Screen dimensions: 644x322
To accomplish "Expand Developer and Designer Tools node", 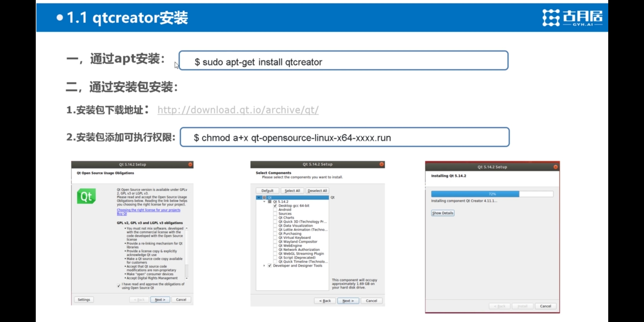I will (264, 266).
